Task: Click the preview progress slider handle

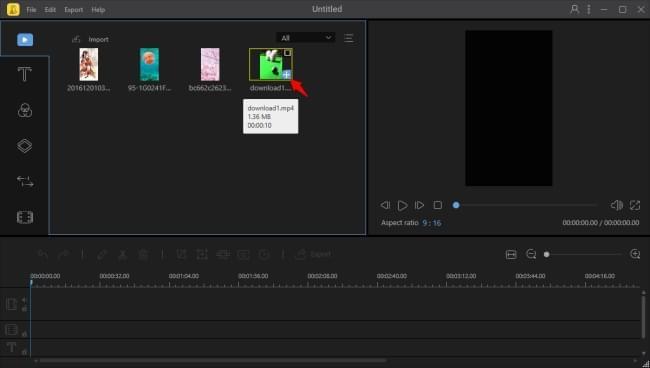Action: [456, 205]
